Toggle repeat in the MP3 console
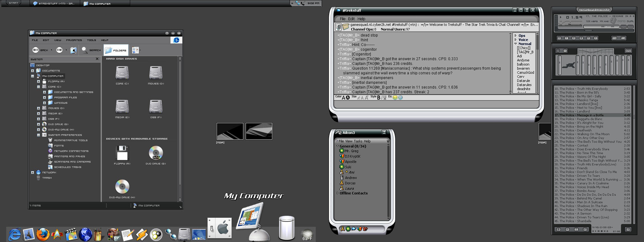This screenshot has width=644, height=242. (x=623, y=38)
